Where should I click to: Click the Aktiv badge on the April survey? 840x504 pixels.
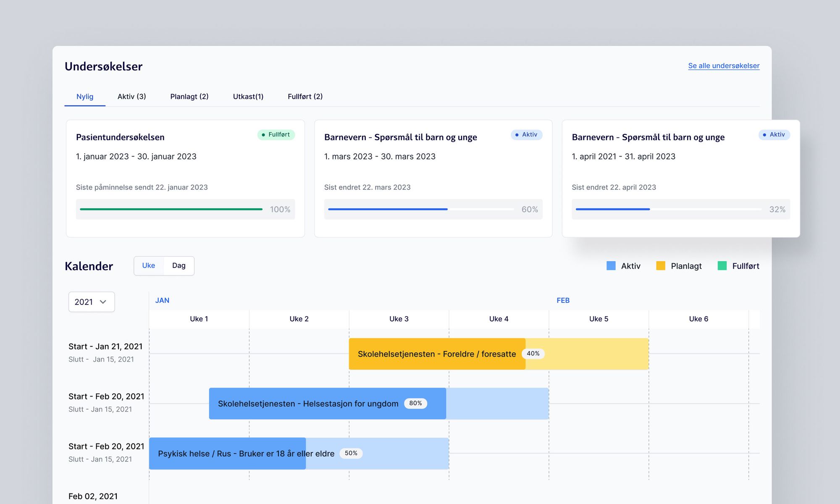[x=774, y=135]
